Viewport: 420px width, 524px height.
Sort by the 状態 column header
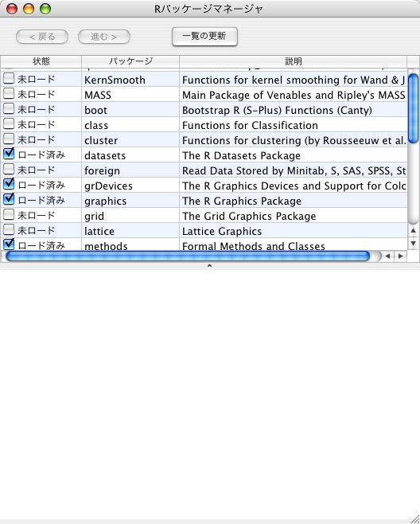41,61
